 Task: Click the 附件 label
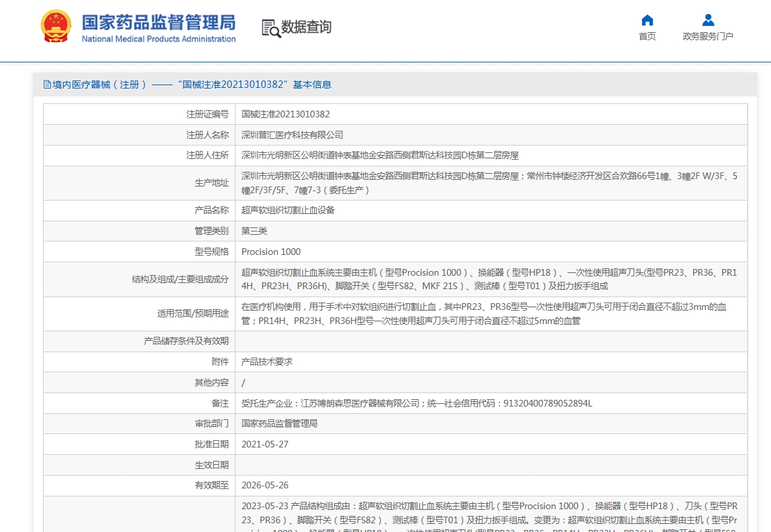(x=220, y=362)
